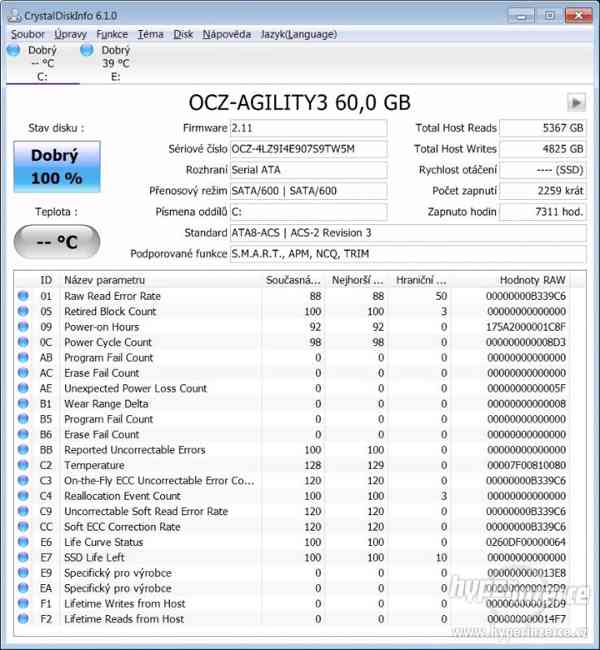Click the Rychlost otáčení value ---- (SSD)
Viewport: 600px width, 650px height.
click(543, 170)
